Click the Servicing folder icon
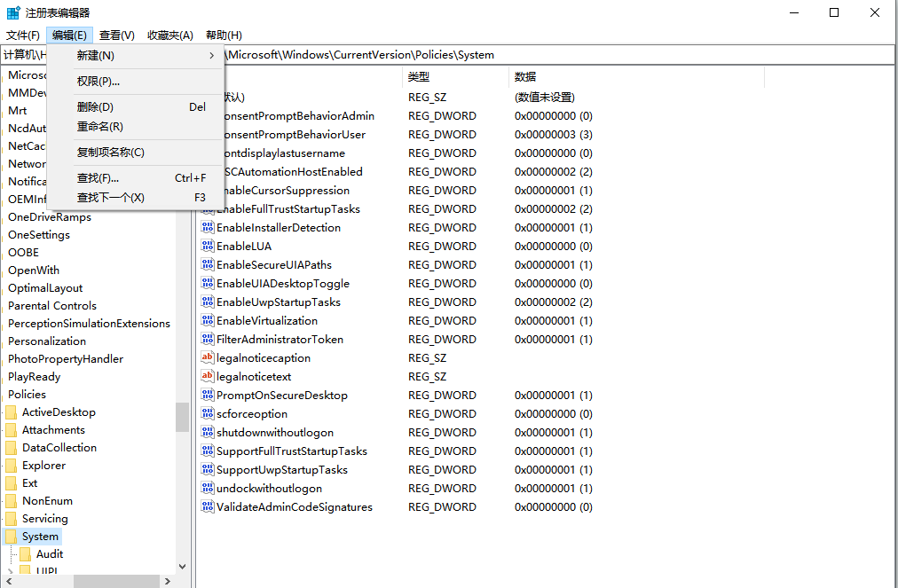Screen dimensions: 898x588 (12, 519)
